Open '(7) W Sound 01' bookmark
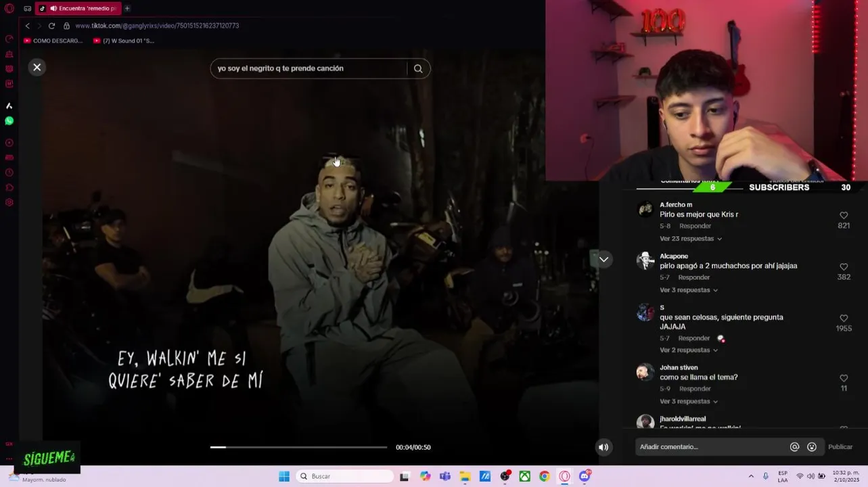 click(124, 41)
